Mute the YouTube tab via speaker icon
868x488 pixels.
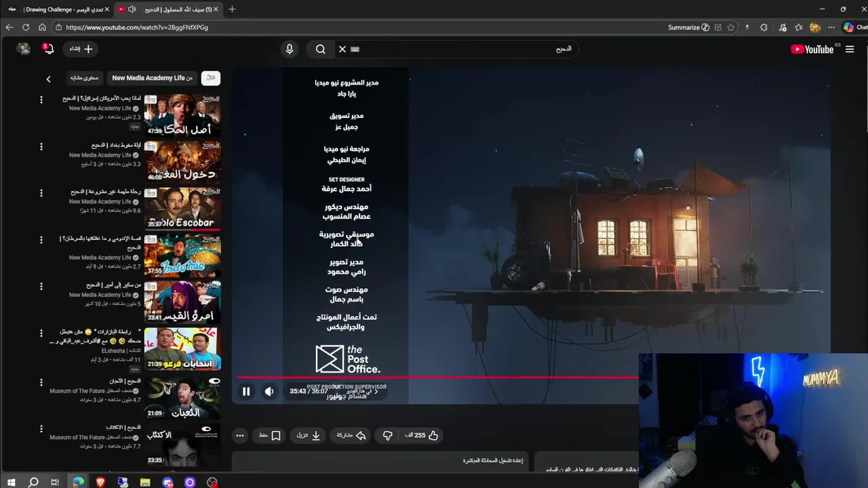[132, 9]
